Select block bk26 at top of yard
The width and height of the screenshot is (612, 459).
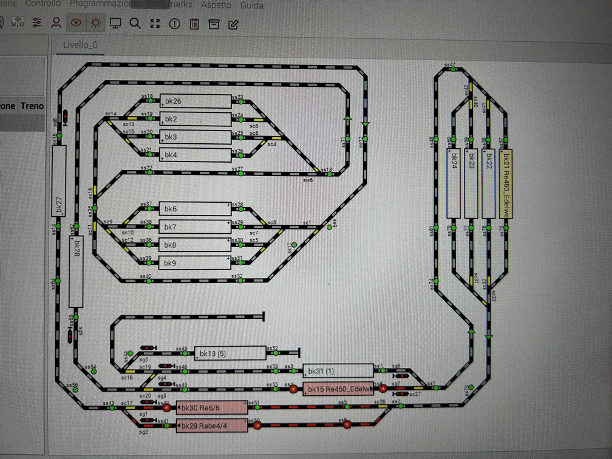point(194,101)
